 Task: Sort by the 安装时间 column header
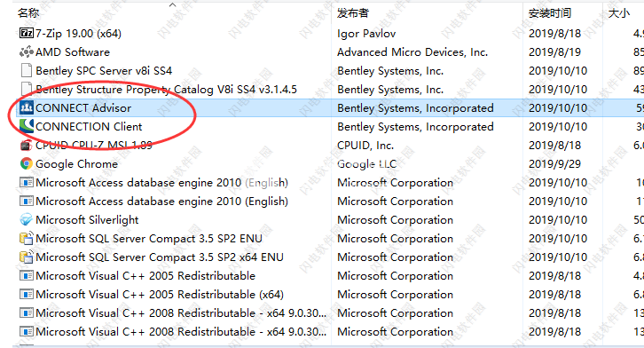(550, 12)
